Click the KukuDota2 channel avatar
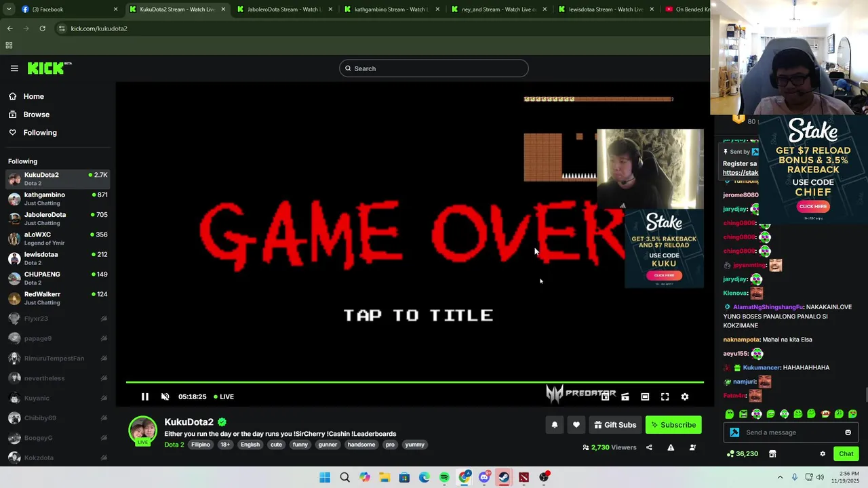 142,430
